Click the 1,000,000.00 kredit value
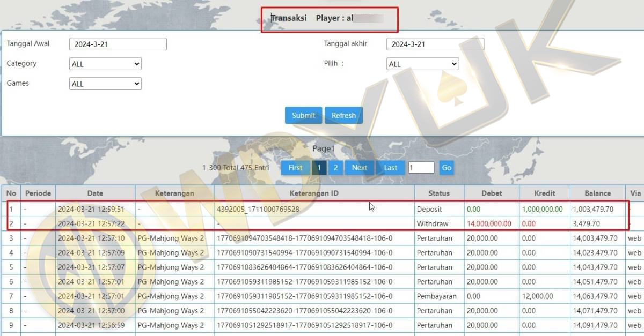 pos(542,209)
